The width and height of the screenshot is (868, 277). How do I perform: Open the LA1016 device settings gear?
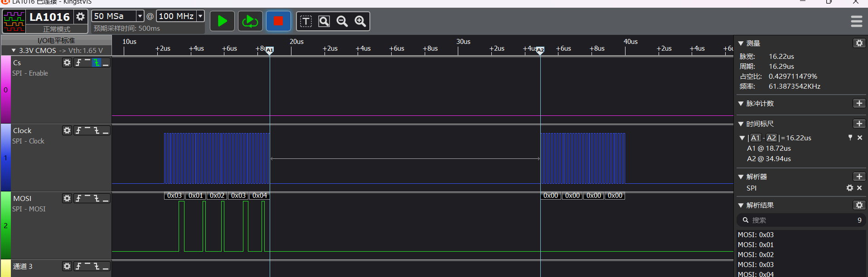pyautogui.click(x=80, y=17)
